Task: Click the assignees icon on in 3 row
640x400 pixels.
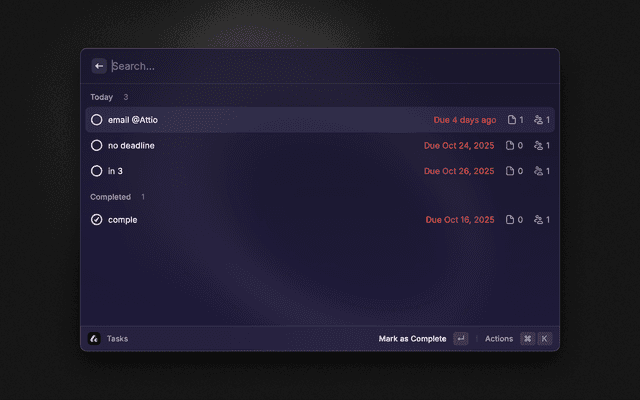Action: 538,171
